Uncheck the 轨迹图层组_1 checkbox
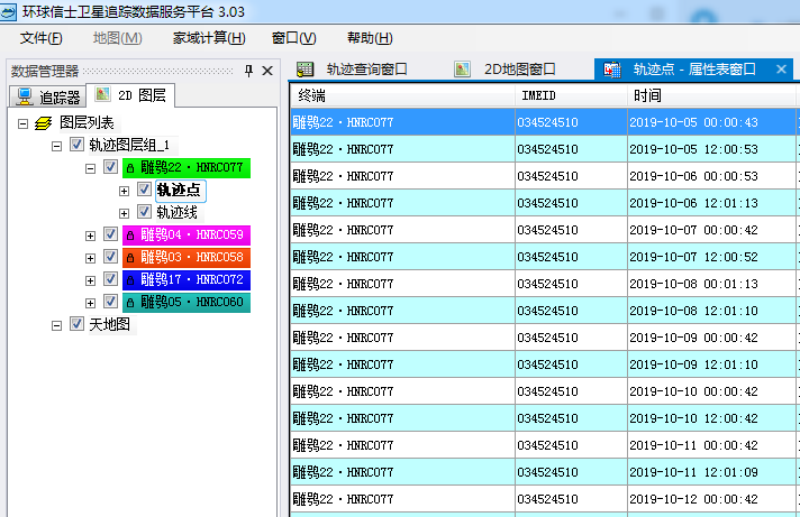 coord(77,145)
